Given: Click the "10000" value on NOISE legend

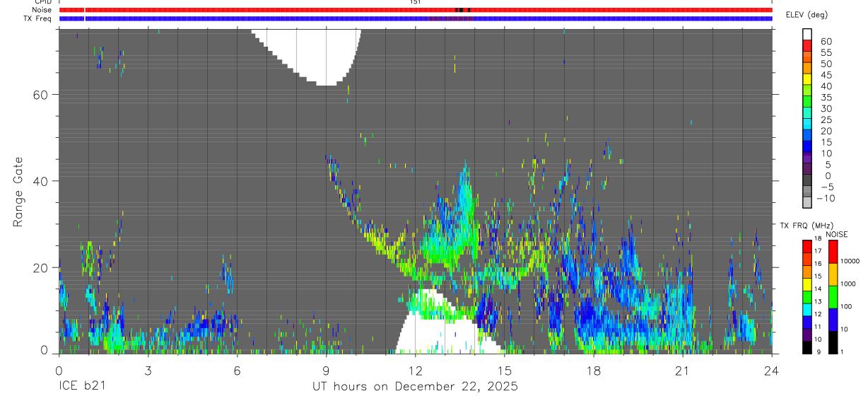Looking at the screenshot, I should click(x=850, y=261).
